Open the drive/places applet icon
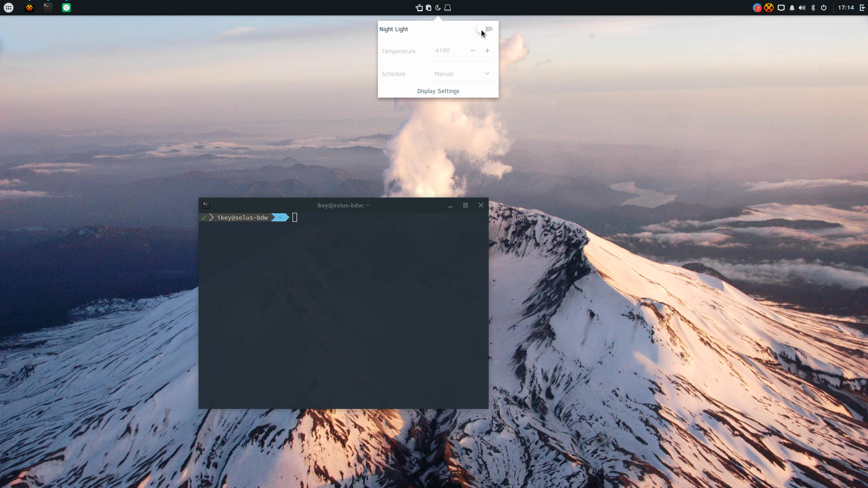The width and height of the screenshot is (868, 488). click(448, 8)
